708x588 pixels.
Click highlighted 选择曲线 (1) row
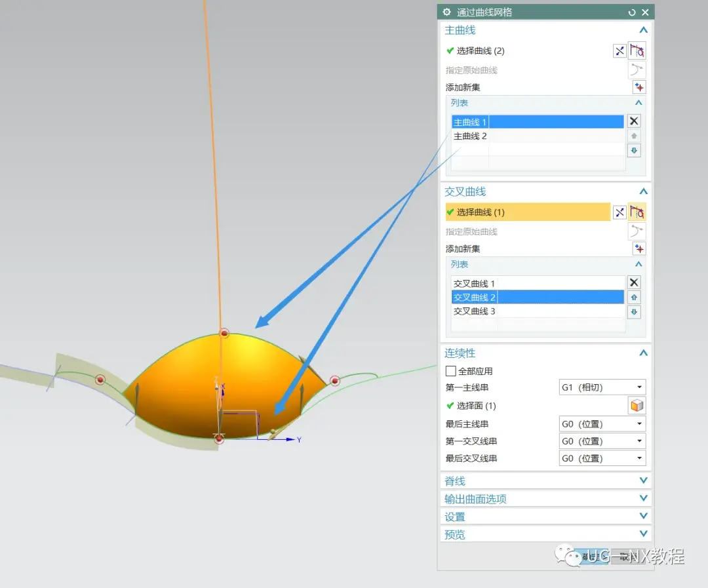coord(527,212)
